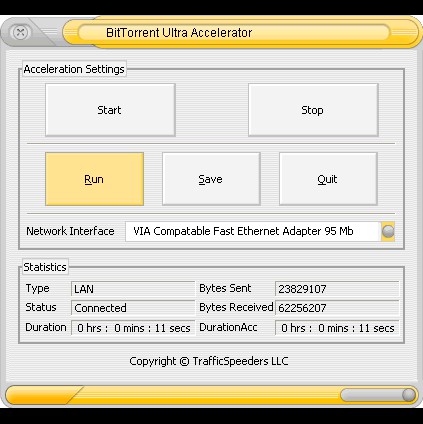Click the Bytes Sent label
Screen dimensions: 423x424
225,288
